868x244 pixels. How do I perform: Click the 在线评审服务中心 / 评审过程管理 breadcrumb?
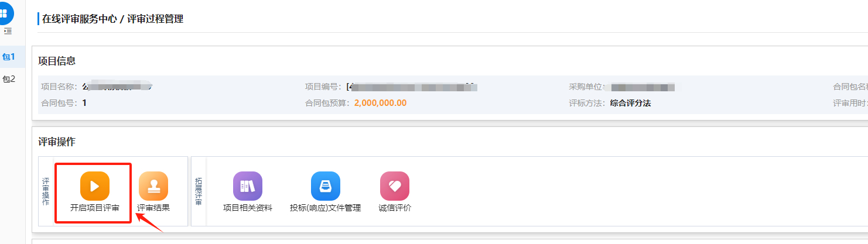click(112, 19)
